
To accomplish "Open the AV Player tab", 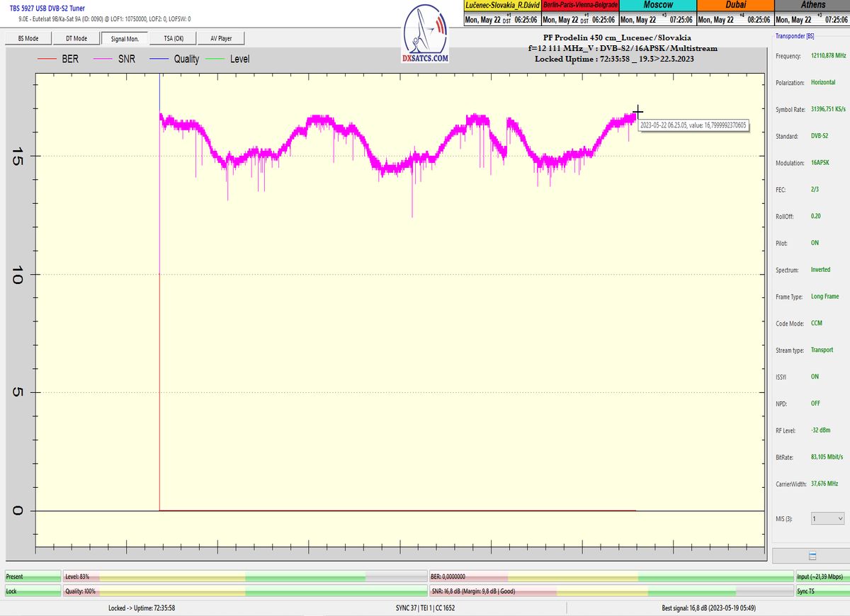I will [221, 38].
